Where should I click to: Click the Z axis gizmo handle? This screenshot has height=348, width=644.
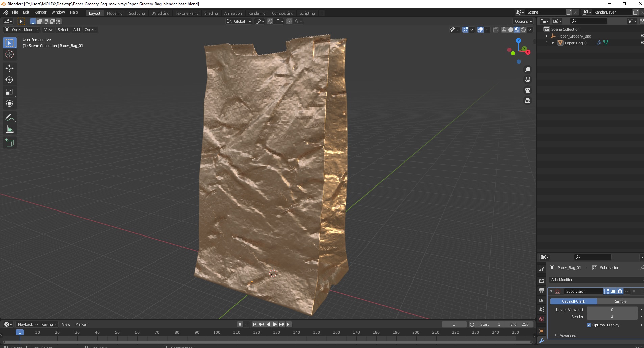coord(518,40)
